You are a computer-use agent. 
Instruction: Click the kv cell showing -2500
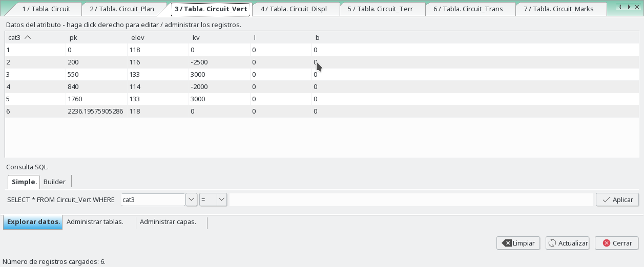(199, 62)
